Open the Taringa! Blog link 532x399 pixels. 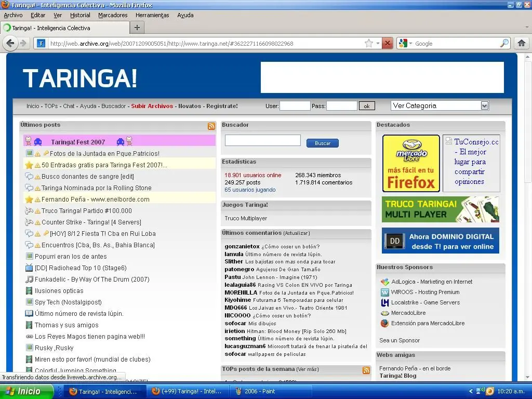(x=397, y=376)
